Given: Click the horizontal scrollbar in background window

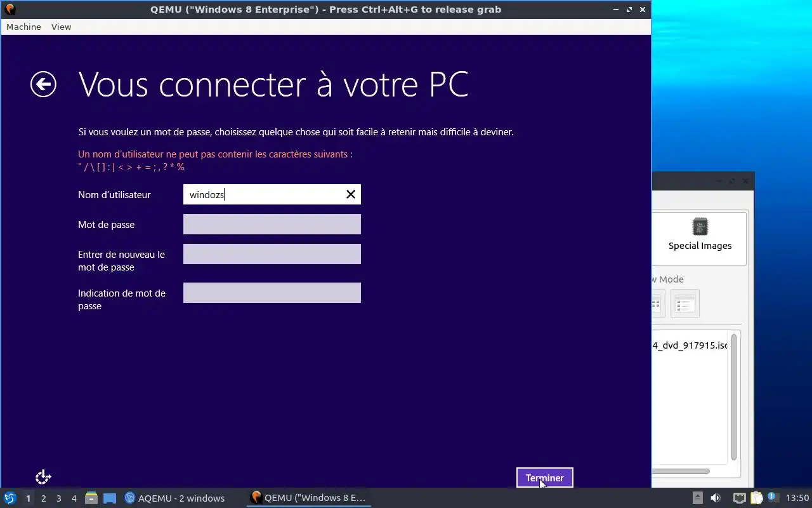Looking at the screenshot, I should (681, 471).
